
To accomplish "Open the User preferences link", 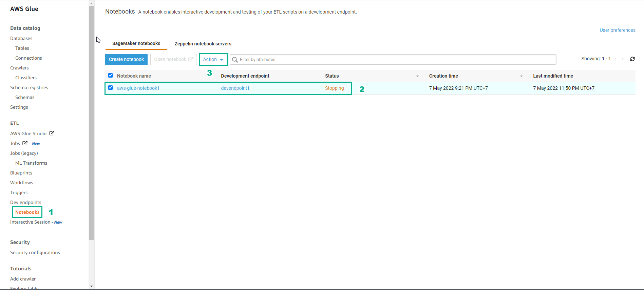I will coord(618,30).
